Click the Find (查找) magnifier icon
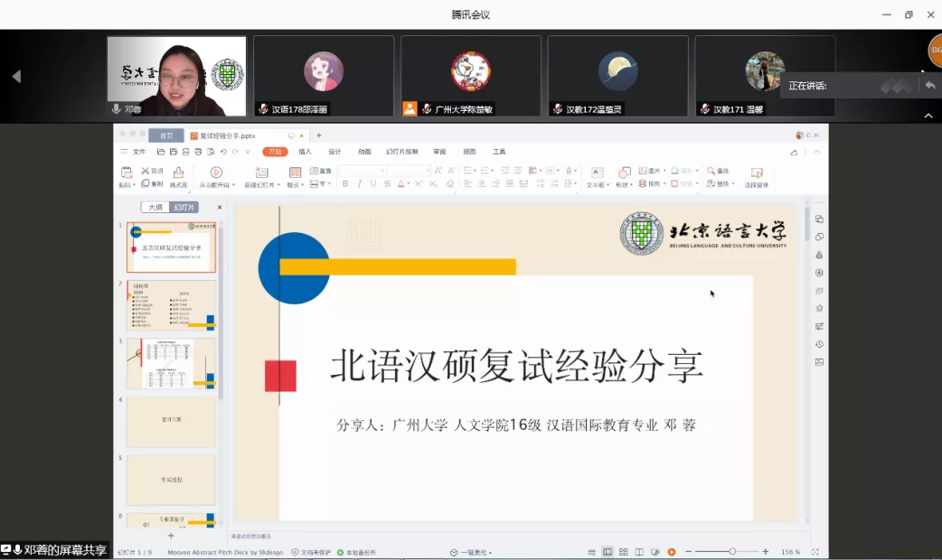This screenshot has height=560, width=942. (x=711, y=171)
